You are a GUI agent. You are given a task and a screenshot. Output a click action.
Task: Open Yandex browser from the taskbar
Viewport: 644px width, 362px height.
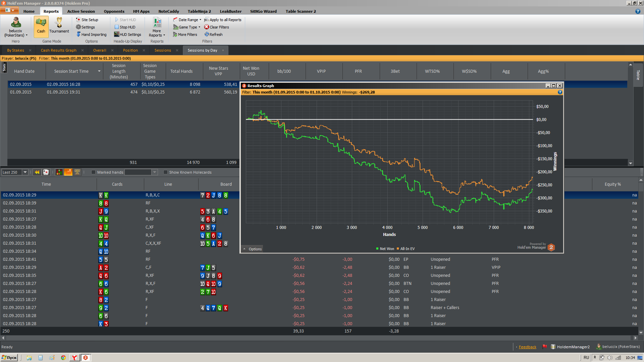[x=74, y=358]
